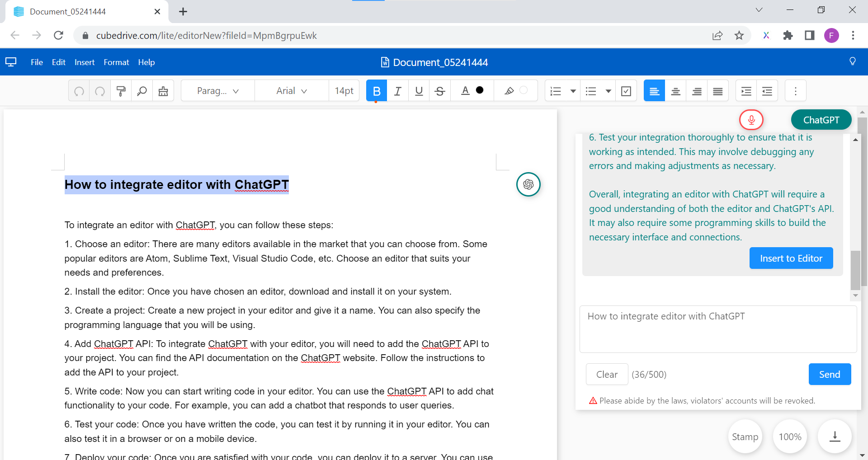
Task: Open the more options vertical dots in toolbar
Action: click(x=796, y=91)
